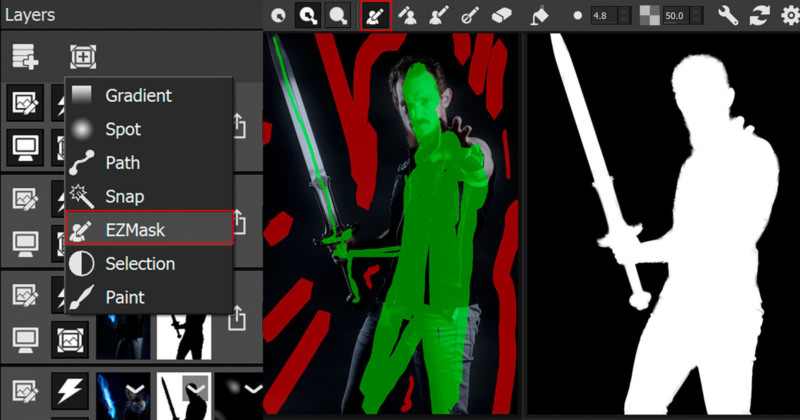
Task: Click the Layers panel title
Action: coord(30,15)
